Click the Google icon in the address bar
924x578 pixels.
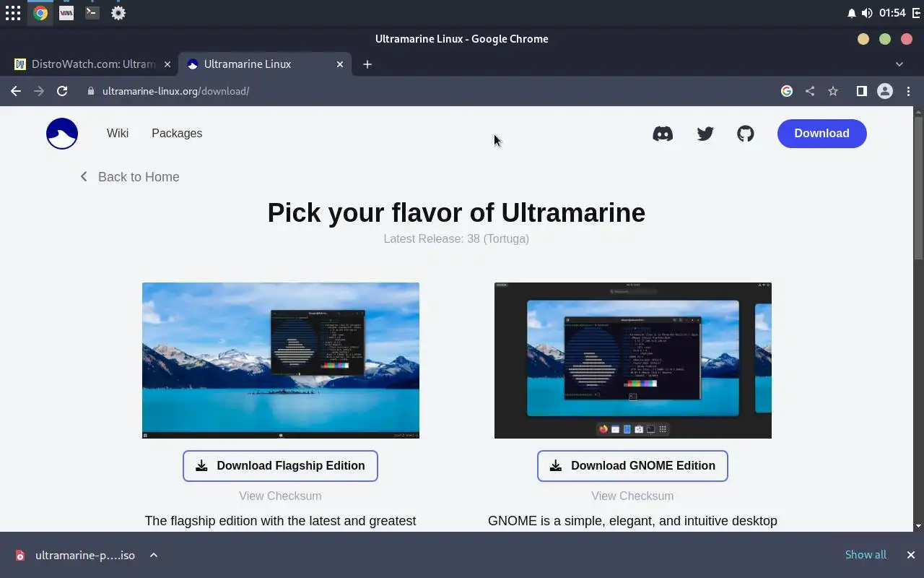click(x=787, y=91)
